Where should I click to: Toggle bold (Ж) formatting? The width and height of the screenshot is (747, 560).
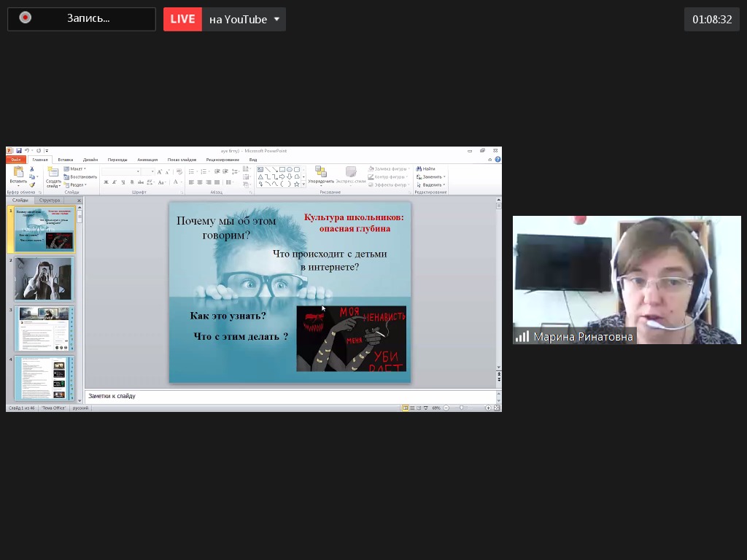coord(106,182)
